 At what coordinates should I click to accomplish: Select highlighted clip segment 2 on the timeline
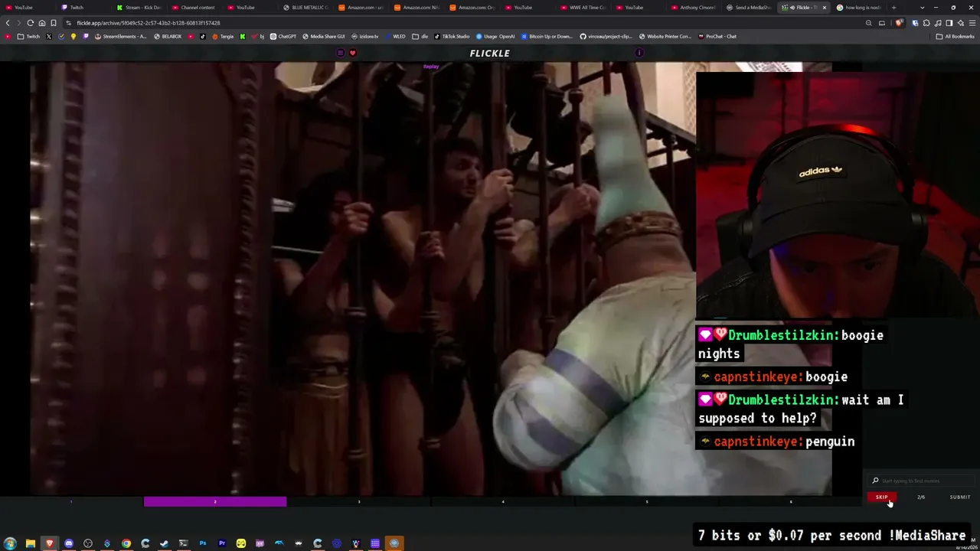215,502
